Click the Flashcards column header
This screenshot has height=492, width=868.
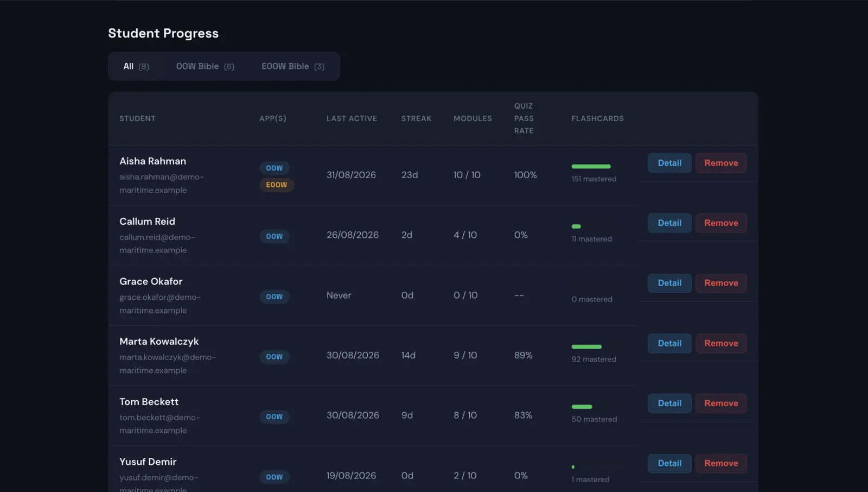click(x=597, y=118)
